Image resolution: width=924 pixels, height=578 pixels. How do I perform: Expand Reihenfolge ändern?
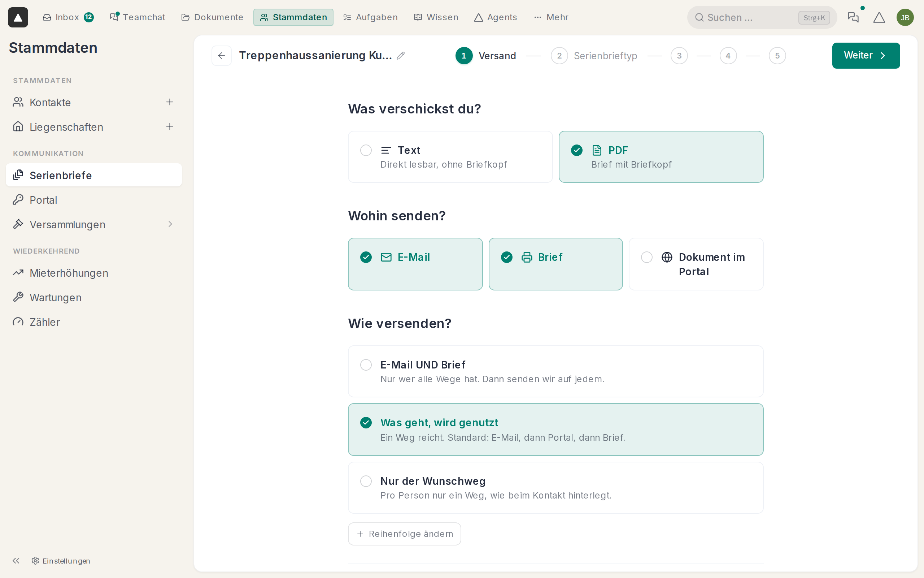tap(404, 534)
